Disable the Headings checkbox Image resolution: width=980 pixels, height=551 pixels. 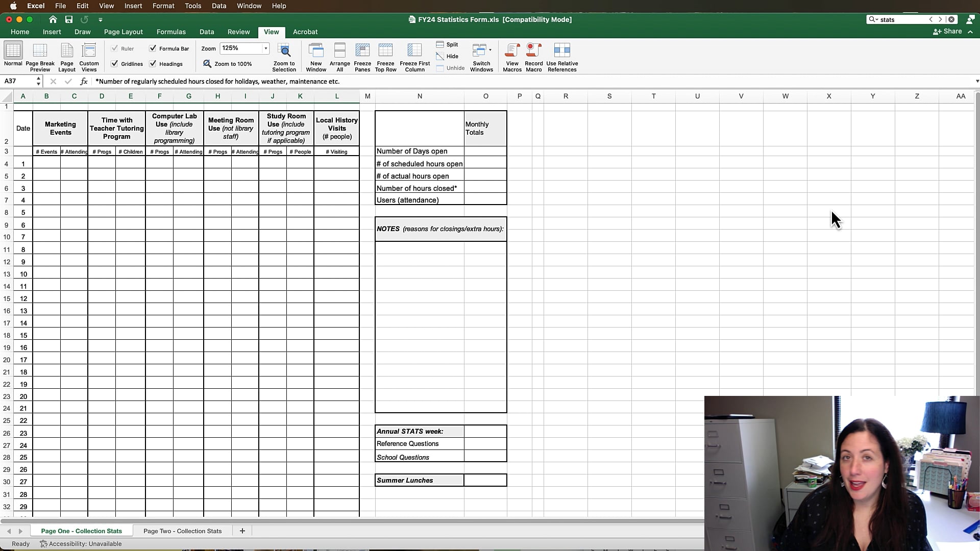pos(153,64)
